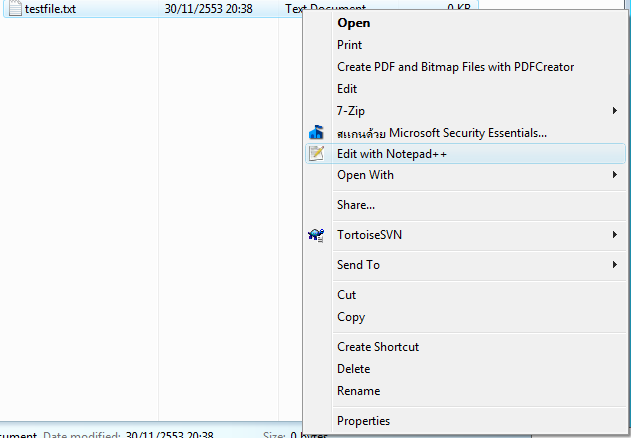This screenshot has height=438, width=631.
Task: Choose Open from the context menu
Action: click(353, 23)
